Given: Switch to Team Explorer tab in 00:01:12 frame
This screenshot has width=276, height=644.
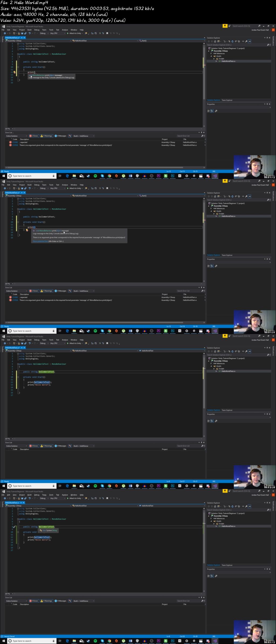Looking at the screenshot, I should (x=227, y=100).
